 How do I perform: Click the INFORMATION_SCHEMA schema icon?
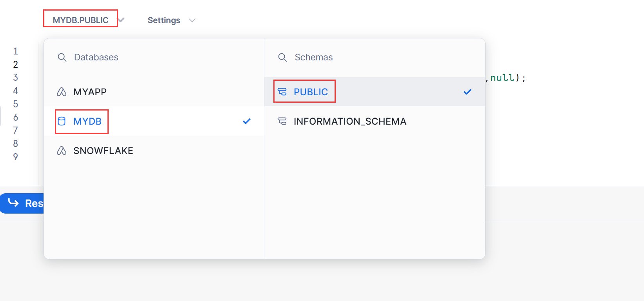[282, 121]
